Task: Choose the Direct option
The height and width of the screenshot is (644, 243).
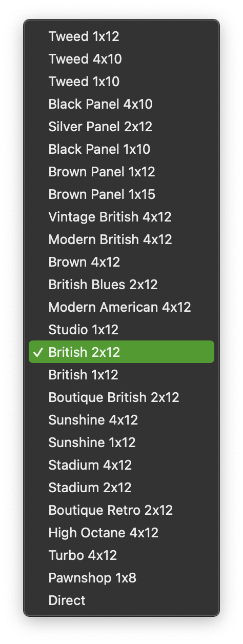Action: (121, 600)
